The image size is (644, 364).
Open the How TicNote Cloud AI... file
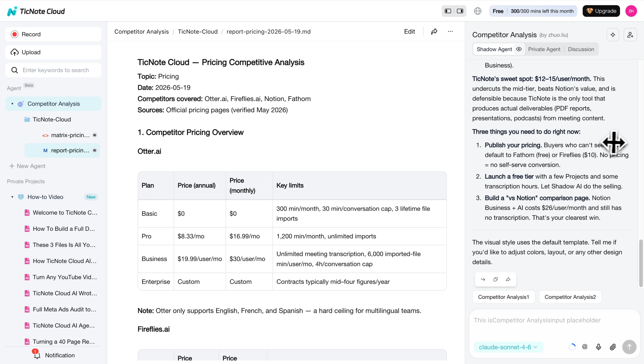tap(61, 261)
